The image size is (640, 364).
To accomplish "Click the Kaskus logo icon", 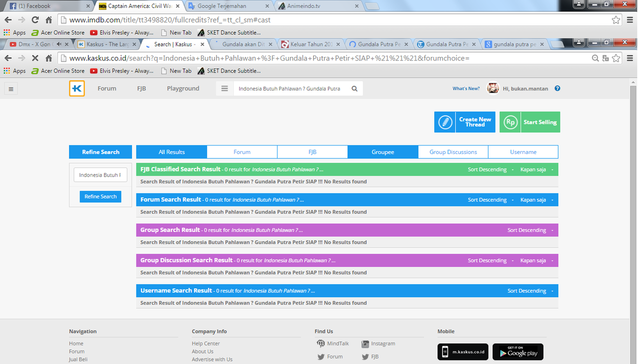I will pyautogui.click(x=77, y=88).
